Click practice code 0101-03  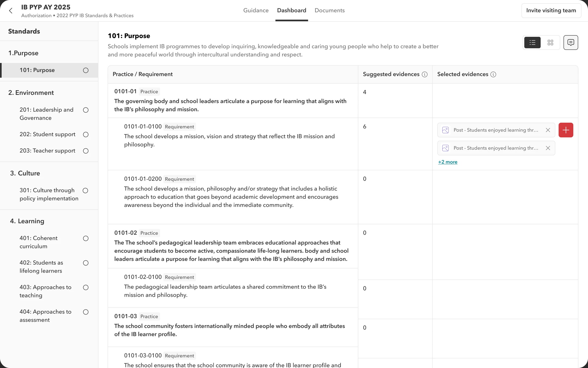pos(125,316)
